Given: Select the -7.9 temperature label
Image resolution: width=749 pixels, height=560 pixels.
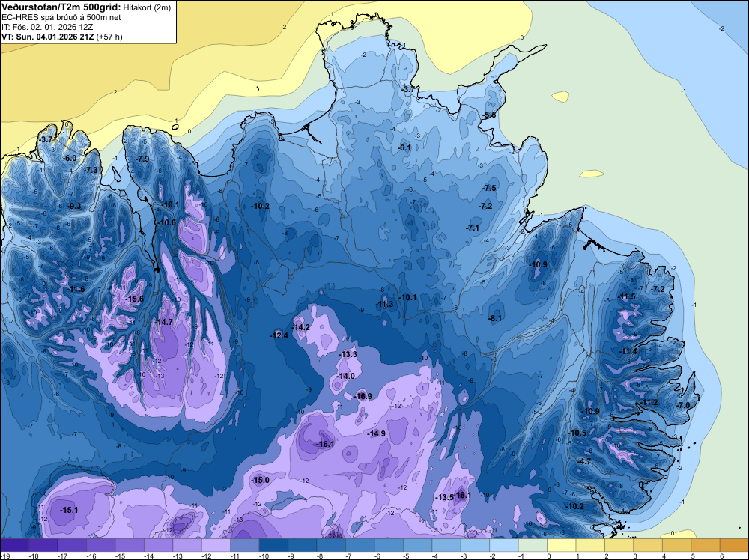Looking at the screenshot, I should tap(142, 159).
